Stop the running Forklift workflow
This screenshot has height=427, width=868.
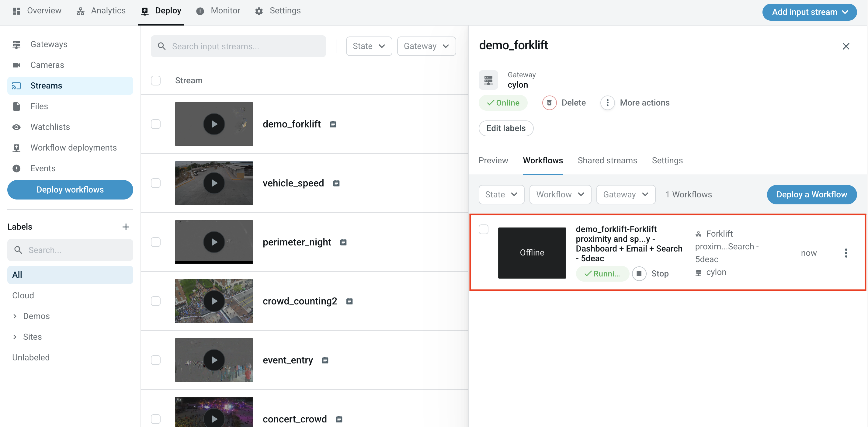[x=650, y=273]
